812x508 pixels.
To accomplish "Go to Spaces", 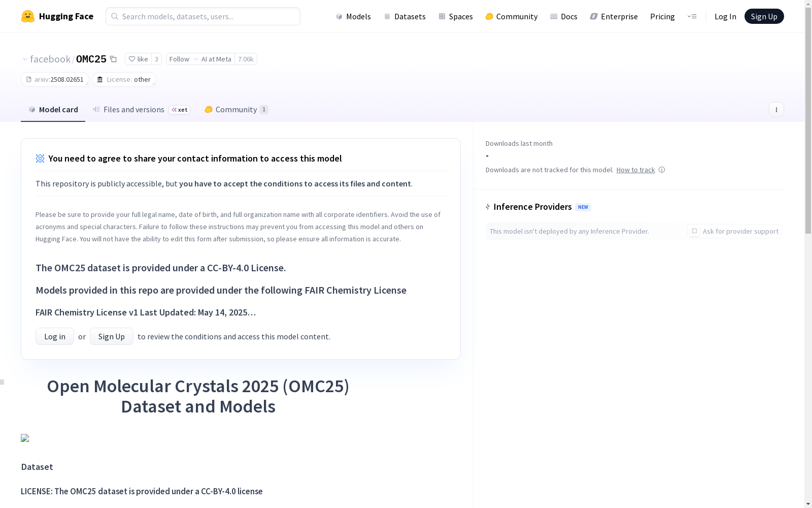I will coord(455,16).
